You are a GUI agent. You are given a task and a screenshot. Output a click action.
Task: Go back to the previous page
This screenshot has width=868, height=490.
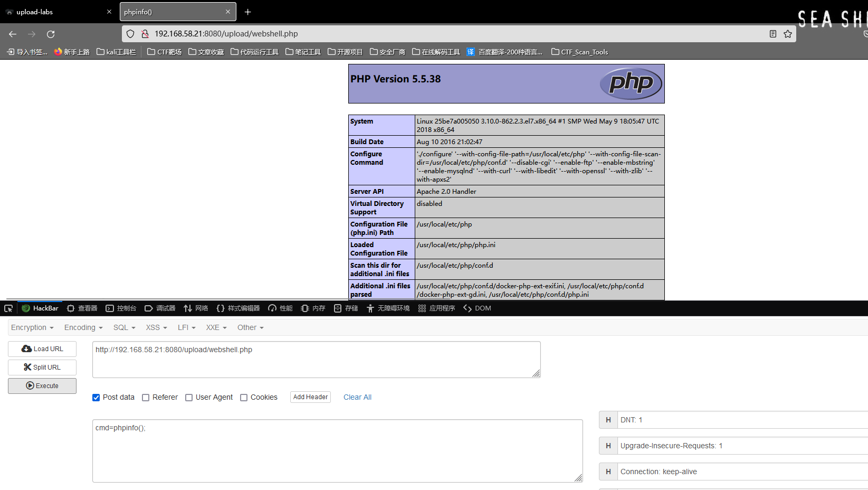13,34
